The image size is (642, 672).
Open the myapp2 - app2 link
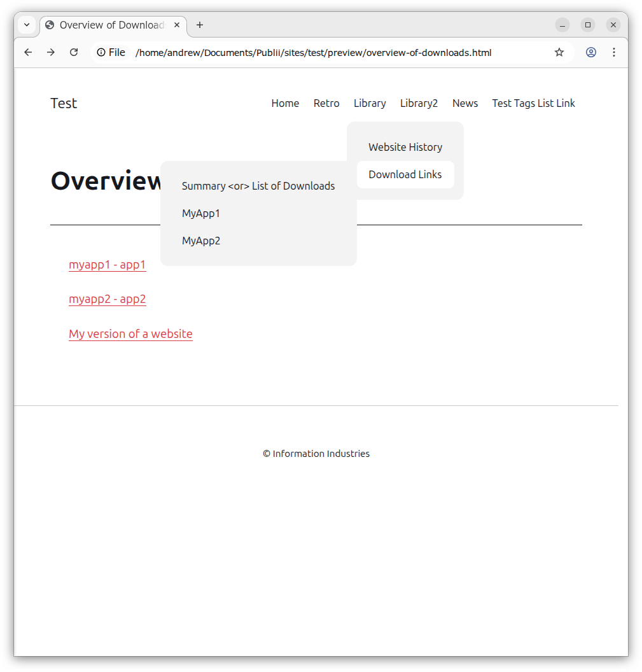[x=108, y=299]
